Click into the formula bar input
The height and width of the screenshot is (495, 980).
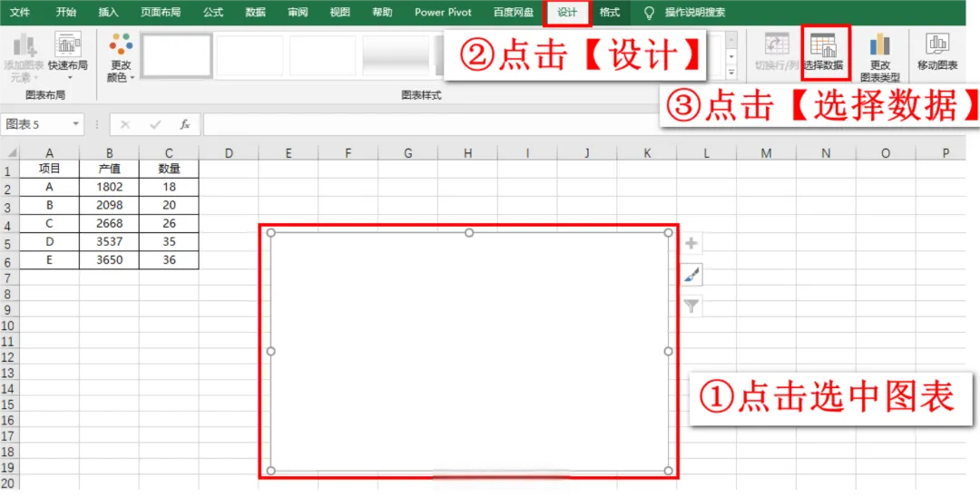pyautogui.click(x=431, y=124)
